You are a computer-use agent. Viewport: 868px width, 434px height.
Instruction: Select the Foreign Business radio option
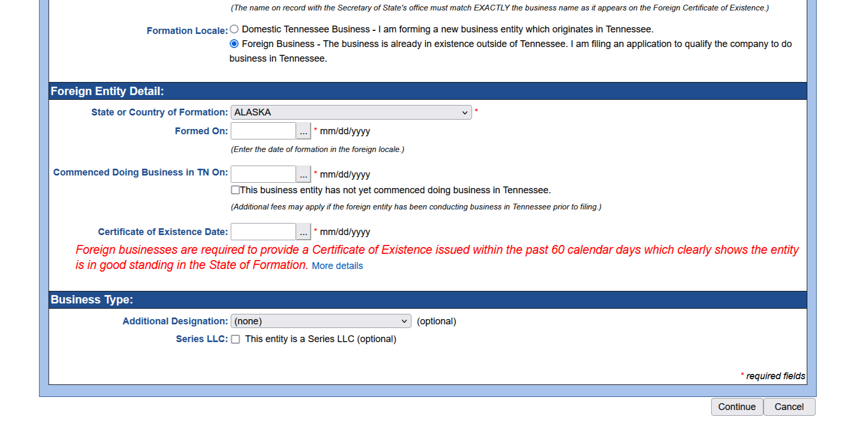[x=234, y=44]
